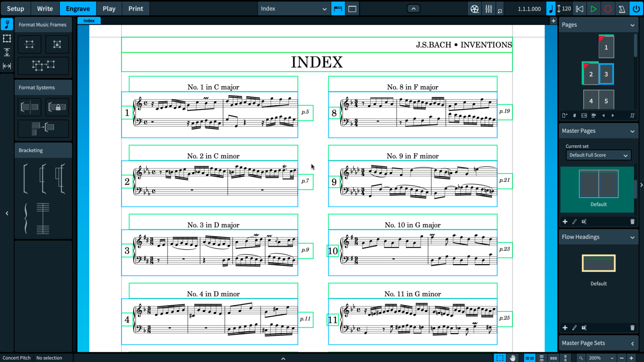Image resolution: width=644 pixels, height=362 pixels.
Task: Show the Video window
Action: [x=475, y=9]
